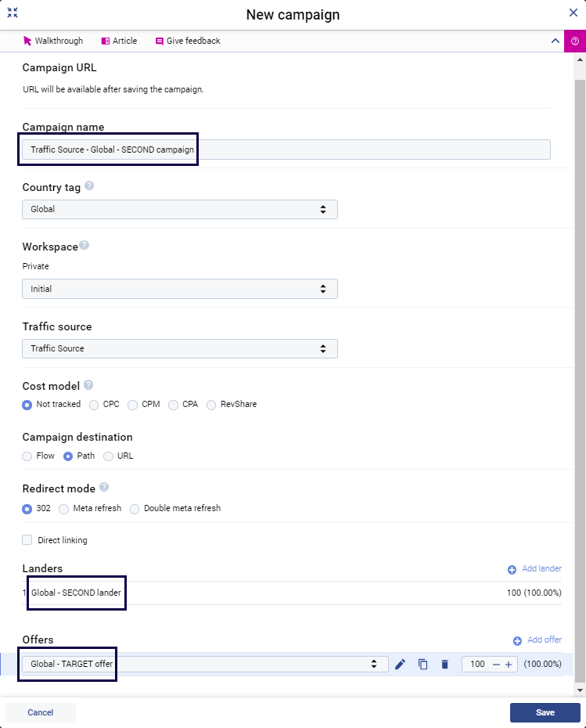This screenshot has height=728, width=586.
Task: Duplicate the offer using copy icon
Action: 422,665
